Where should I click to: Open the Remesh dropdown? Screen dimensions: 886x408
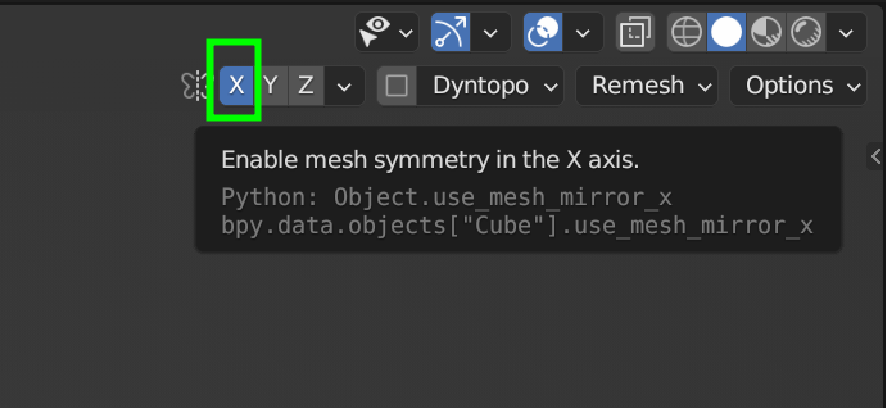pos(647,85)
